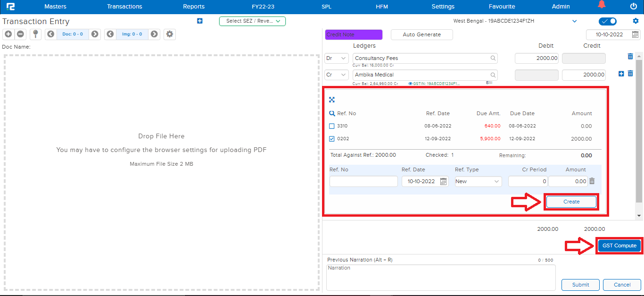The width and height of the screenshot is (644, 296).
Task: Open calendar icon beside voucher date 10-10-2022
Action: tap(635, 34)
